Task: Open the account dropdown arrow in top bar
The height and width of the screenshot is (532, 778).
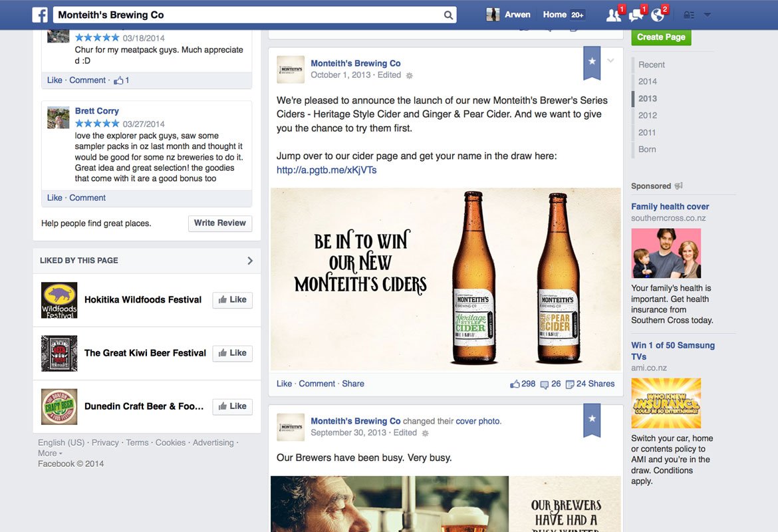Action: point(708,15)
